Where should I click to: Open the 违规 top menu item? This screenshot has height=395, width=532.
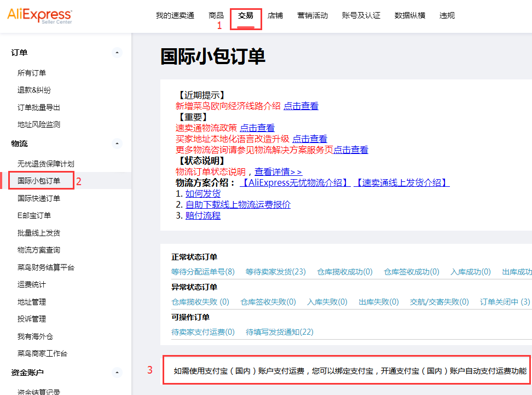(x=447, y=15)
